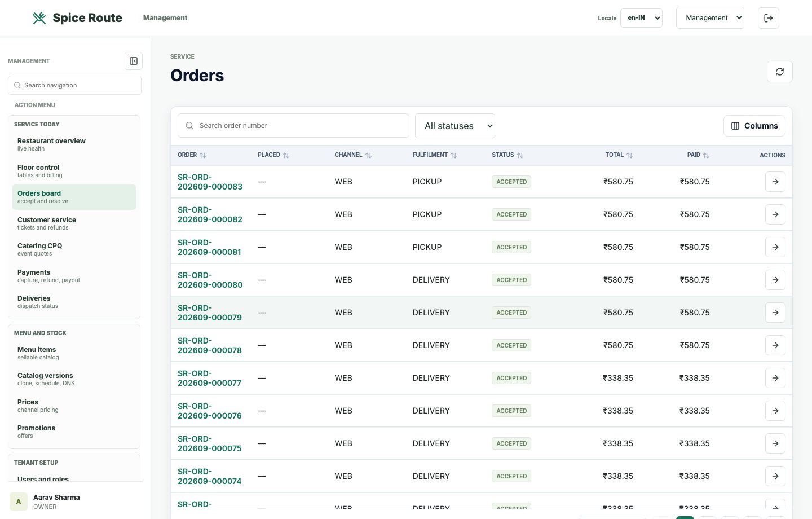This screenshot has width=812, height=519.
Task: Open Prices in sidebar
Action: tap(74, 406)
